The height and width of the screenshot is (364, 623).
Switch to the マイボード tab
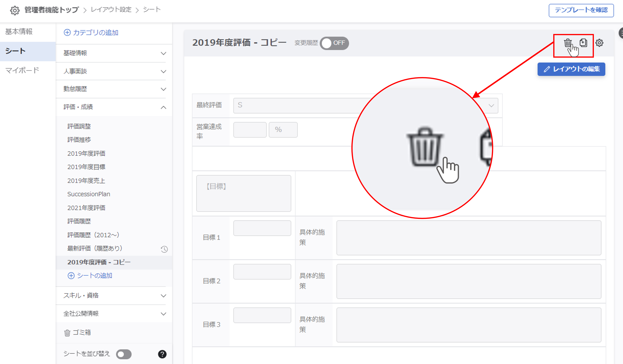(x=22, y=70)
